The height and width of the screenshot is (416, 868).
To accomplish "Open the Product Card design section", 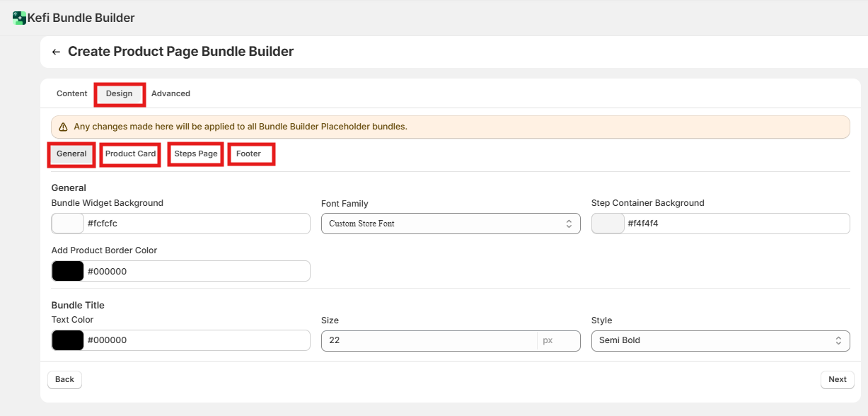I will click(x=130, y=154).
